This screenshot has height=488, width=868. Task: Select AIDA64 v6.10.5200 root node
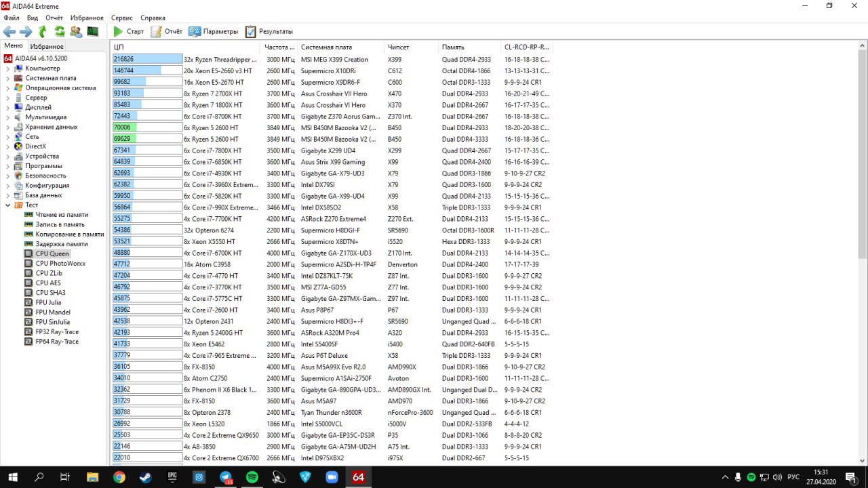point(41,58)
